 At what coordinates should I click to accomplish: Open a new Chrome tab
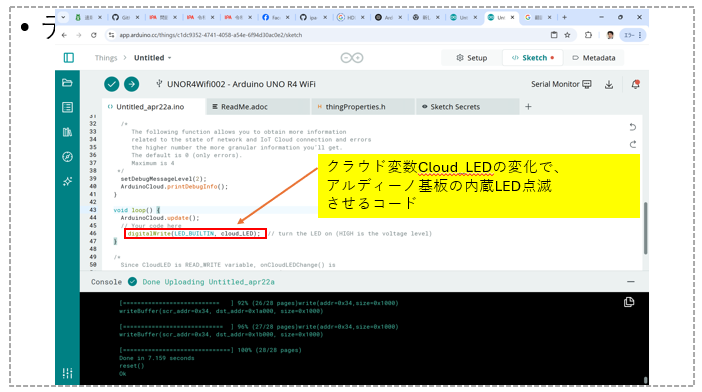[565, 17]
